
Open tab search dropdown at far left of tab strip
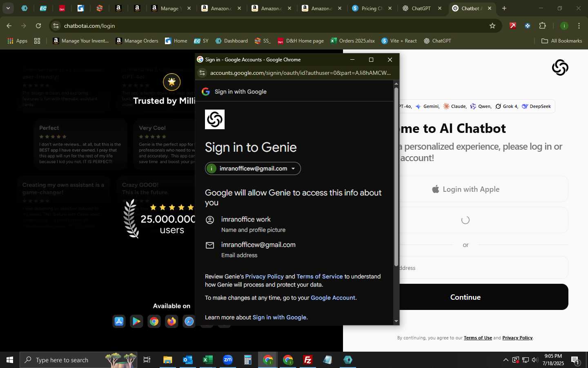[x=8, y=8]
